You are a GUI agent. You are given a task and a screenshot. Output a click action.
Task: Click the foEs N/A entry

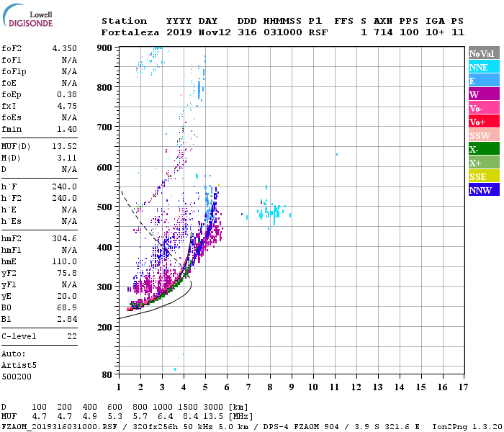pos(39,117)
